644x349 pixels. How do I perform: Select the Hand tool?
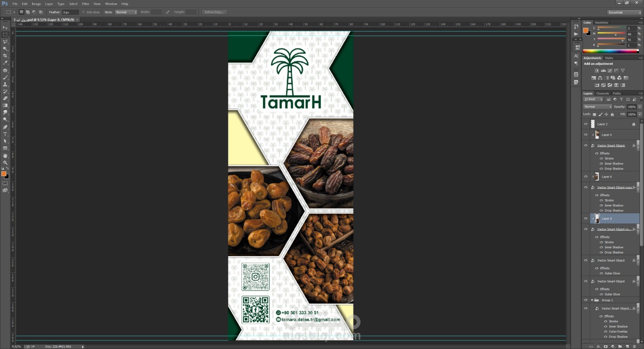tap(5, 156)
